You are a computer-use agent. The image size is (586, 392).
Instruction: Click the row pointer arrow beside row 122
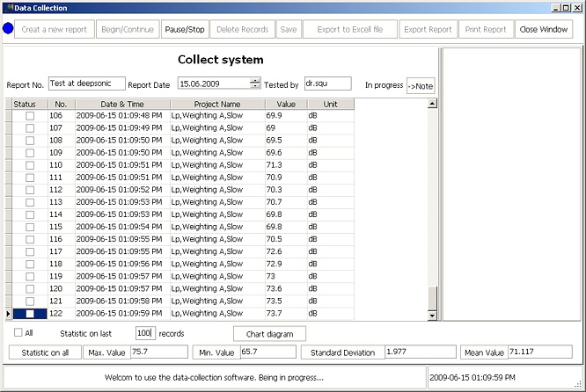tap(9, 314)
